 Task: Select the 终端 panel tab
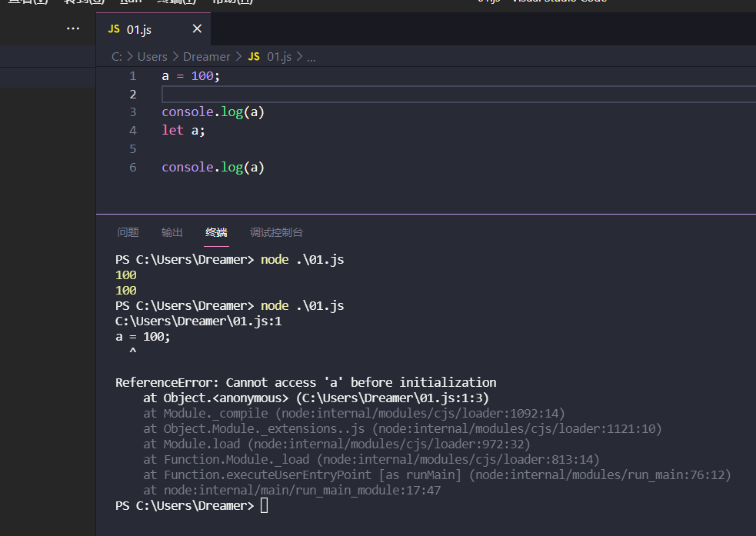(x=217, y=232)
